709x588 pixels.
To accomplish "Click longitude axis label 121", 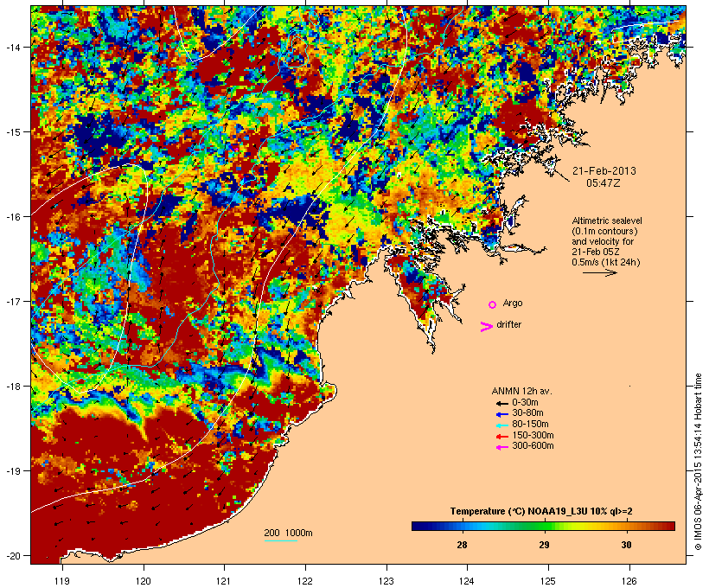I will (x=224, y=581).
